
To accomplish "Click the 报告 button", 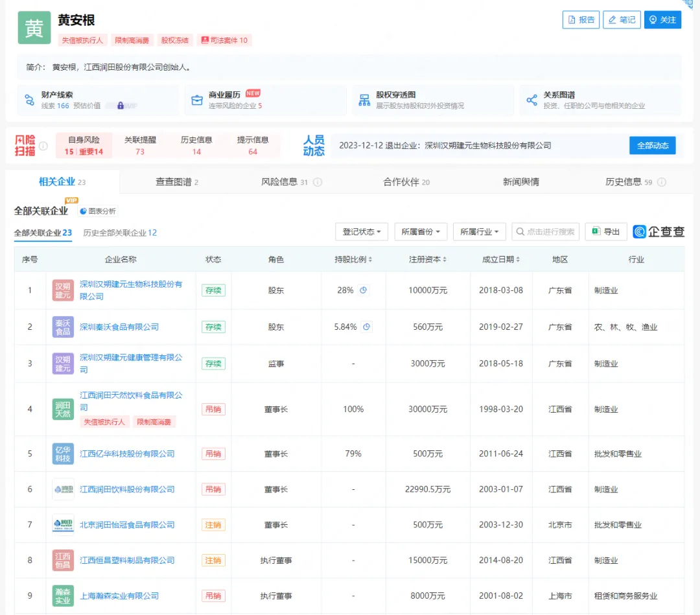I will point(581,19).
